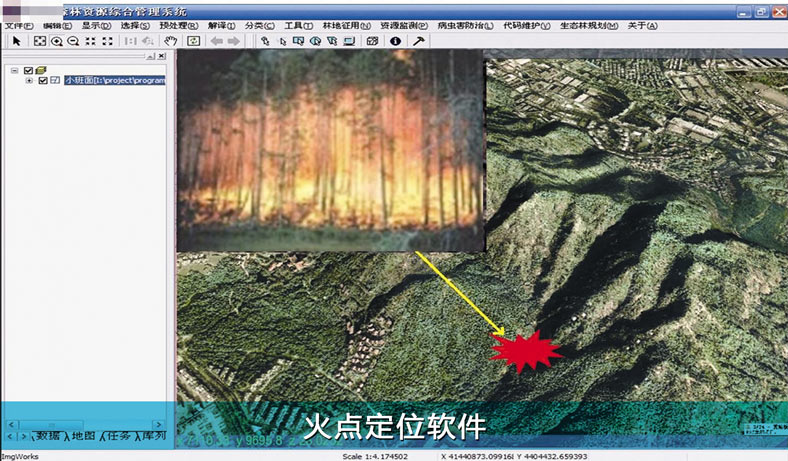Activate the pan hand tool
Viewport: 788px width, 461px height.
[171, 41]
